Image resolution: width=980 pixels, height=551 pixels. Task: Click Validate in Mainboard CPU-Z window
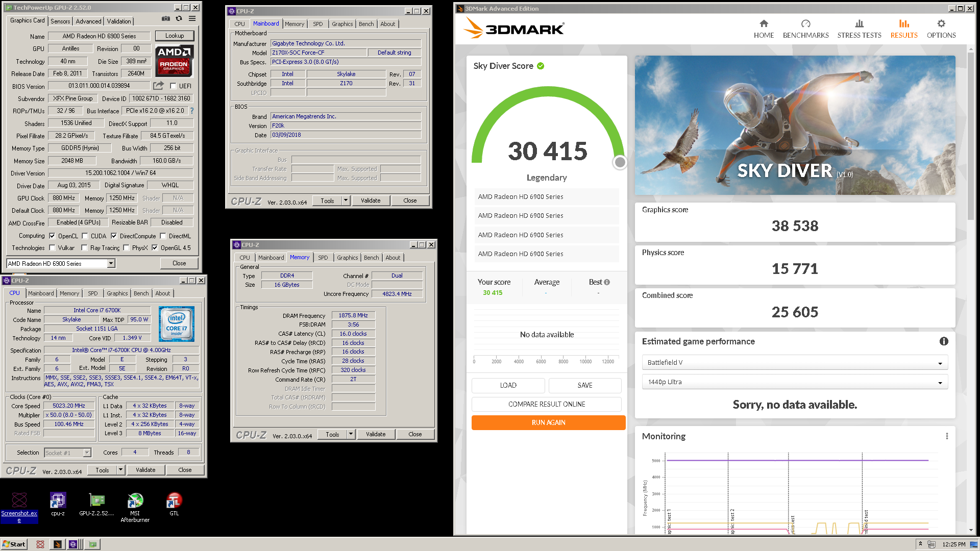coord(371,201)
